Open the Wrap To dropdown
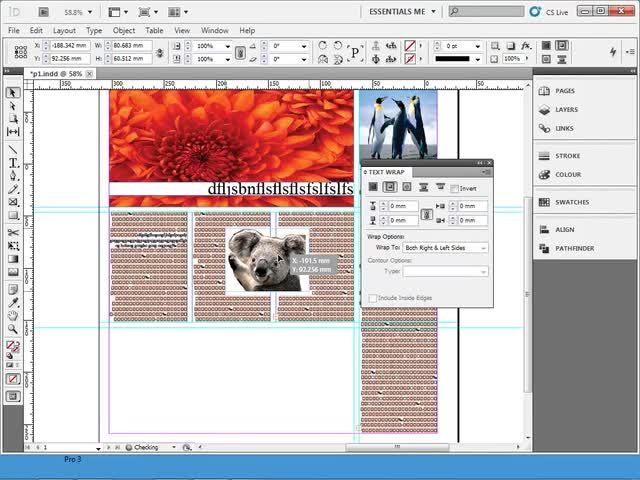This screenshot has width=640, height=480. [445, 247]
